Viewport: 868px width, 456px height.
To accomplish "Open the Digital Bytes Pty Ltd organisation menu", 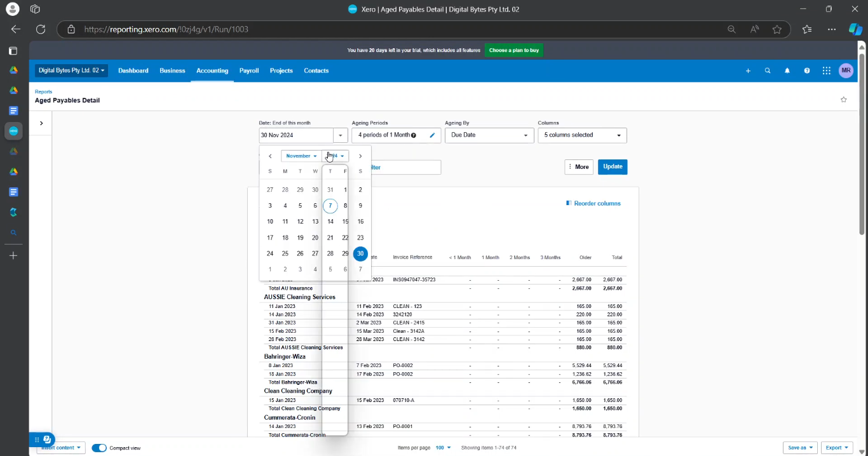I will [x=71, y=70].
